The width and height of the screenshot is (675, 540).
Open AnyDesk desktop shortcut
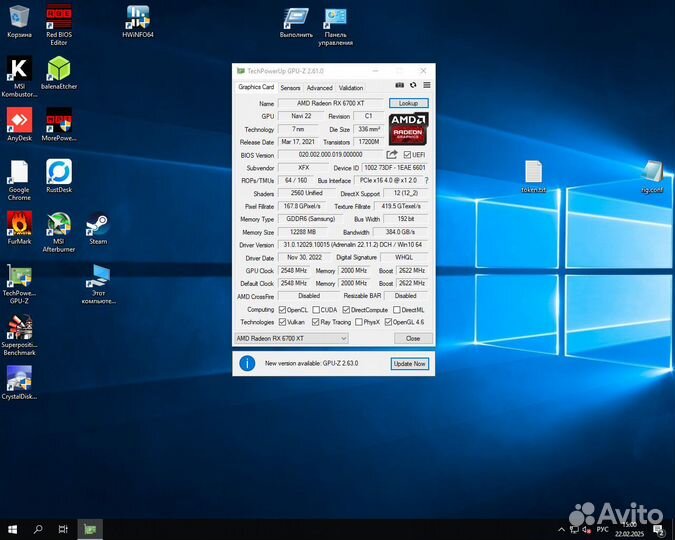coord(19,124)
